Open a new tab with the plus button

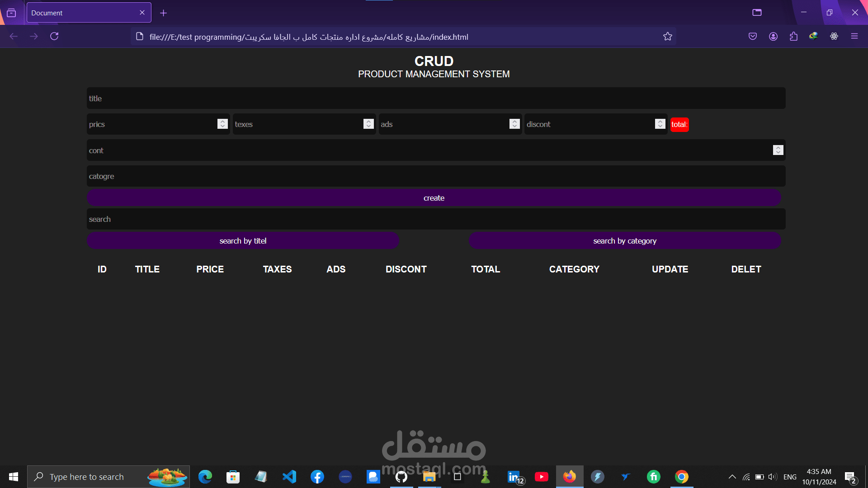click(164, 13)
